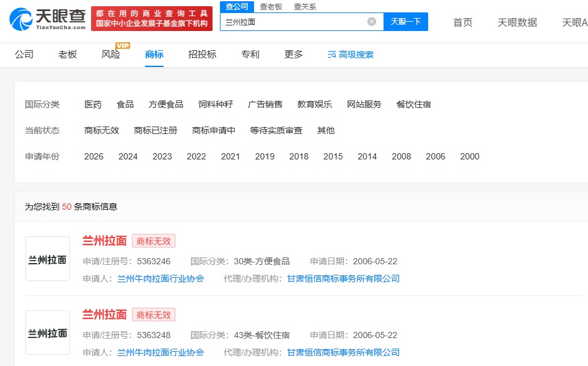Viewport: 588px width, 366px height.
Task: Filter application year 2026
Action: [94, 156]
